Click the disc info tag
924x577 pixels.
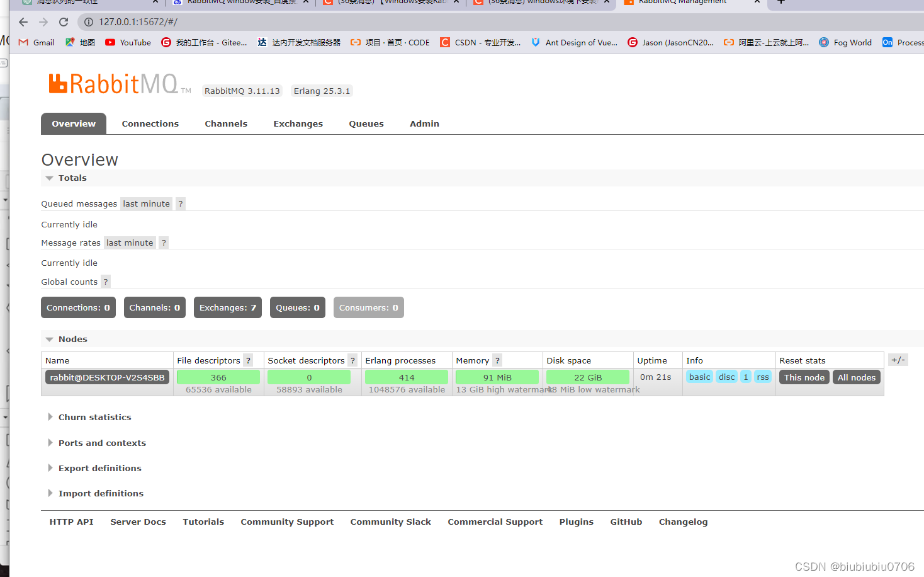click(727, 377)
